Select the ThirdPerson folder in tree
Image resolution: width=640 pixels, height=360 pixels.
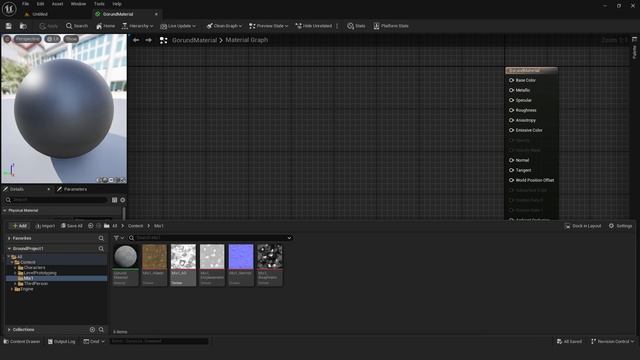[x=36, y=284]
